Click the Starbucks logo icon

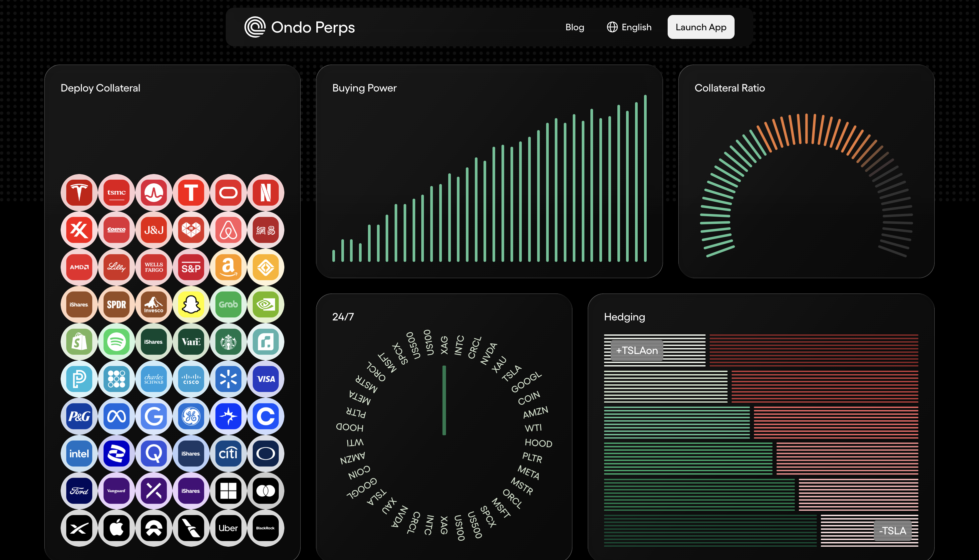tap(228, 341)
